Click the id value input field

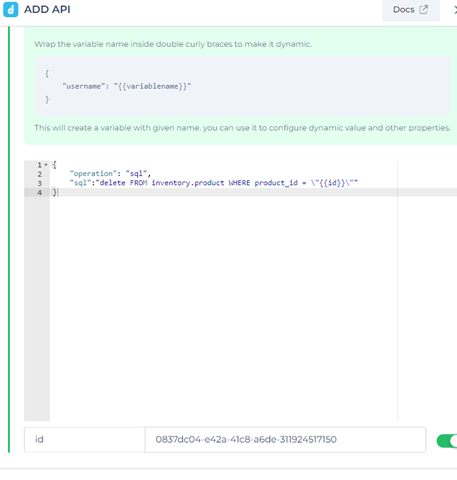click(x=285, y=439)
